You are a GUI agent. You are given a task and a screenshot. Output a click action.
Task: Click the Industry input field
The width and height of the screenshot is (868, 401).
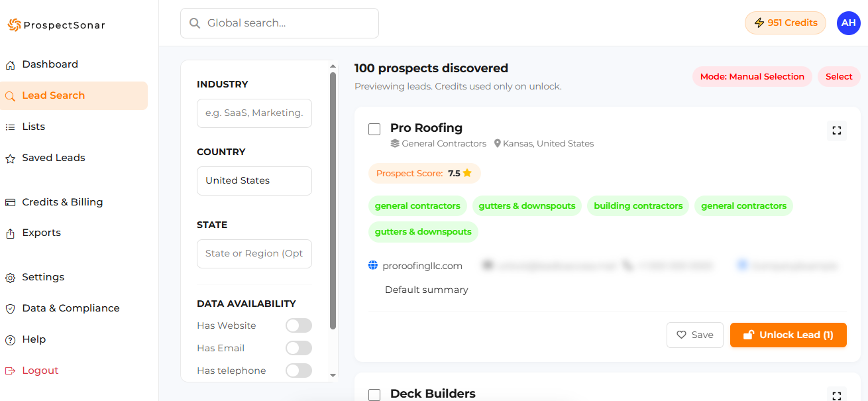[254, 113]
